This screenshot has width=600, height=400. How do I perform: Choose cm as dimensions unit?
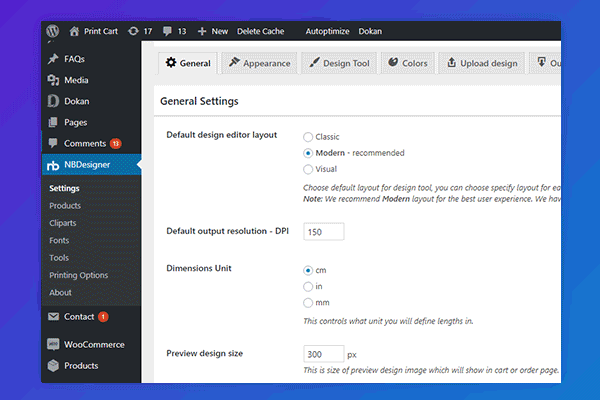[308, 271]
